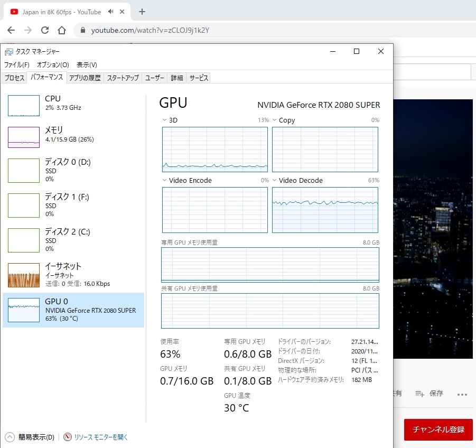Collapse to simple view with arrow icon
The width and height of the screenshot is (476, 448).
(10, 437)
